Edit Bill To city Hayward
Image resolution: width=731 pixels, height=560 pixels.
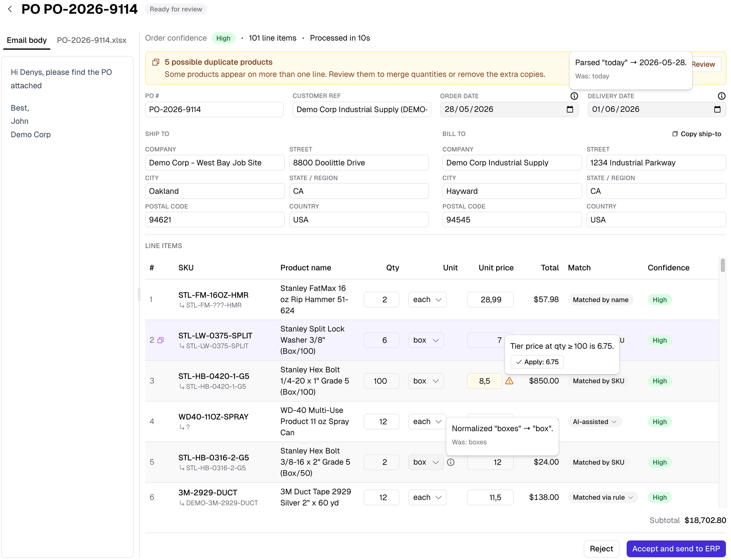tap(512, 191)
